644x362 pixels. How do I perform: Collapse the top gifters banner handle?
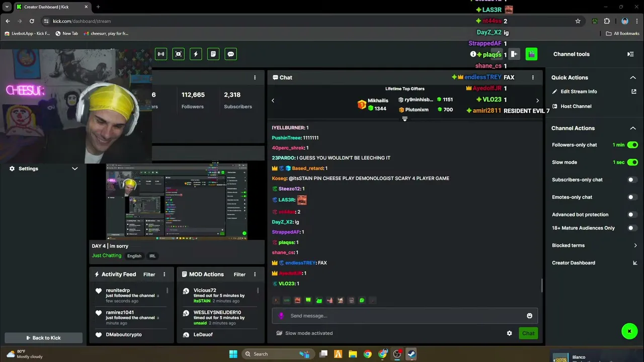coord(405,119)
